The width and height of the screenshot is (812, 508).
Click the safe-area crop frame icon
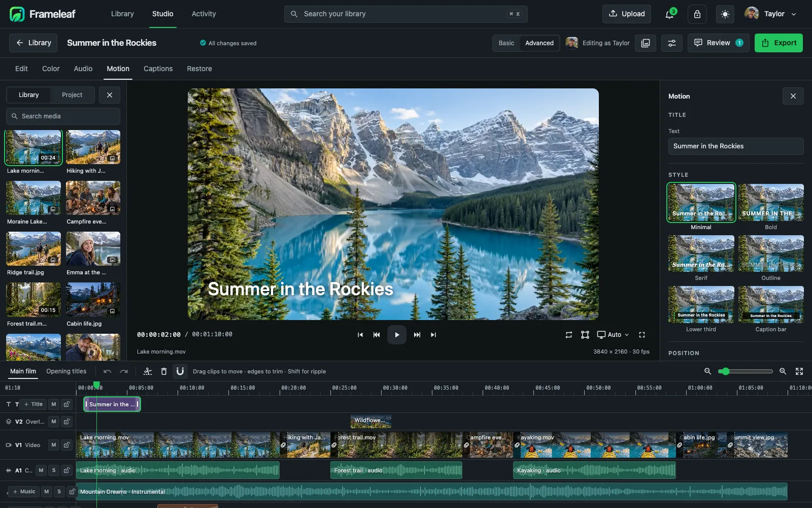click(x=585, y=335)
